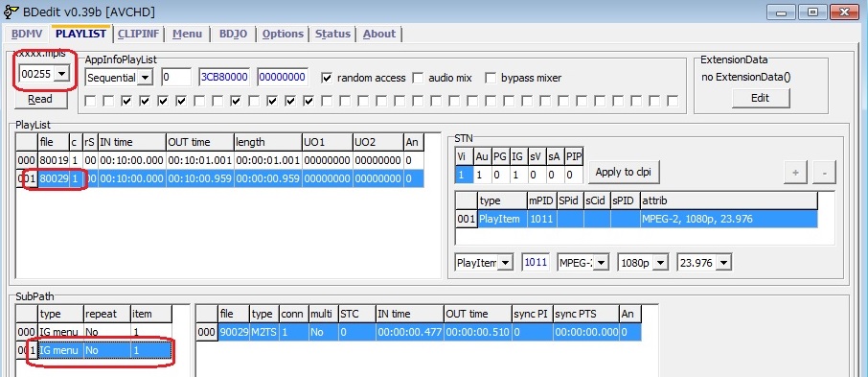Click the playback count field showing 0
The image size is (868, 377).
point(176,78)
